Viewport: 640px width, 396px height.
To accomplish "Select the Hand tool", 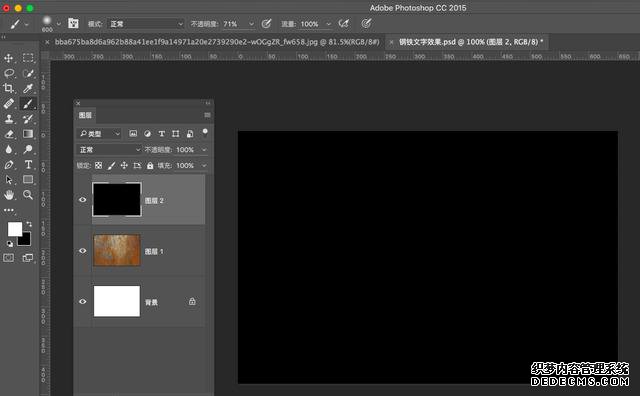I will click(x=9, y=195).
